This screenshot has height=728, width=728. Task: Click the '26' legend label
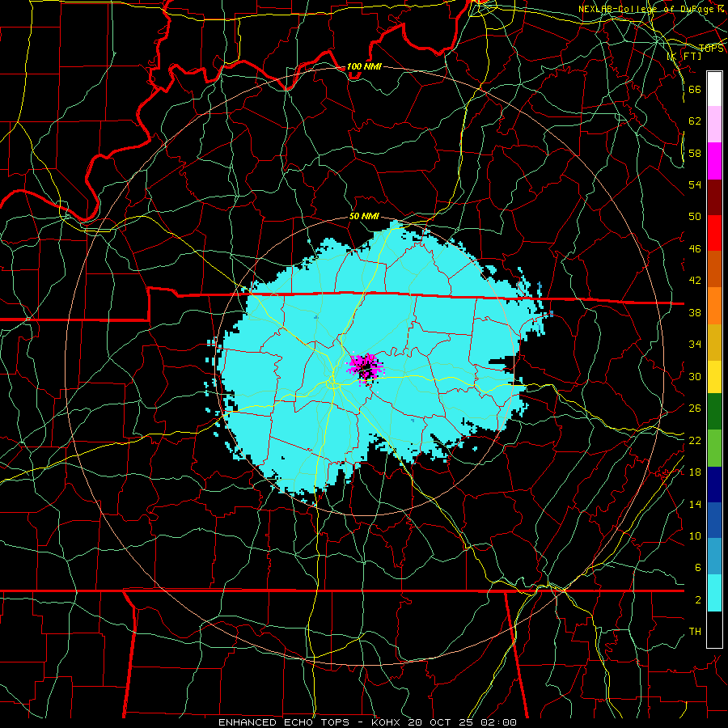[695, 408]
